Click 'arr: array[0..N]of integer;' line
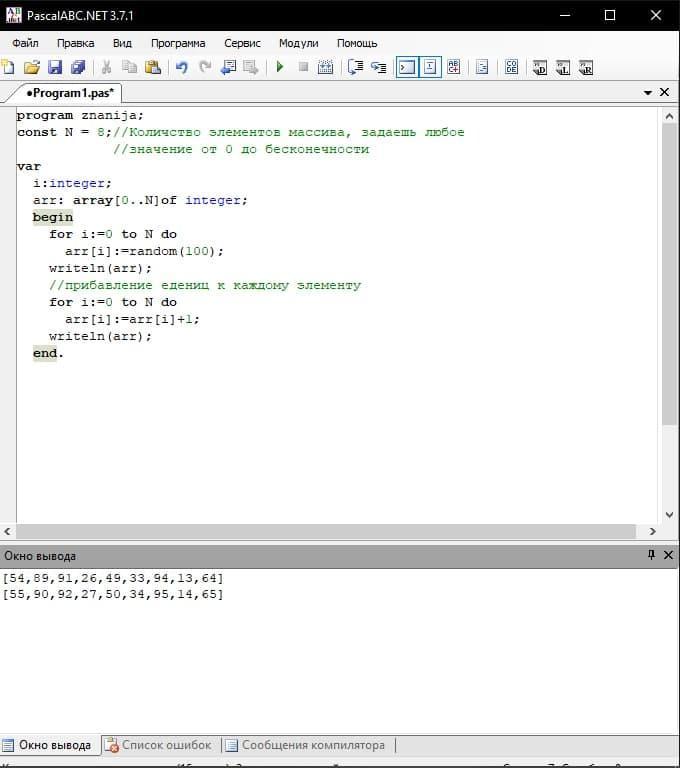This screenshot has height=768, width=680. tap(140, 200)
